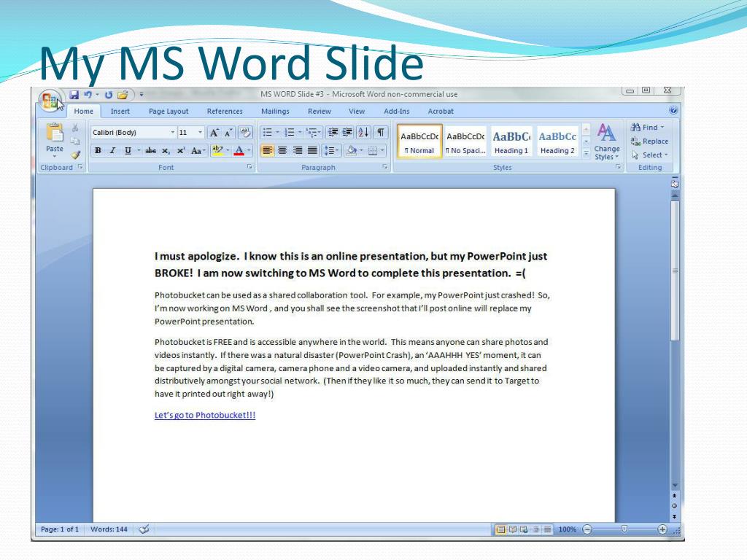Click the vertical scrollbar thumb
Image resolution: width=747 pixels, height=560 pixels.
coord(675,271)
